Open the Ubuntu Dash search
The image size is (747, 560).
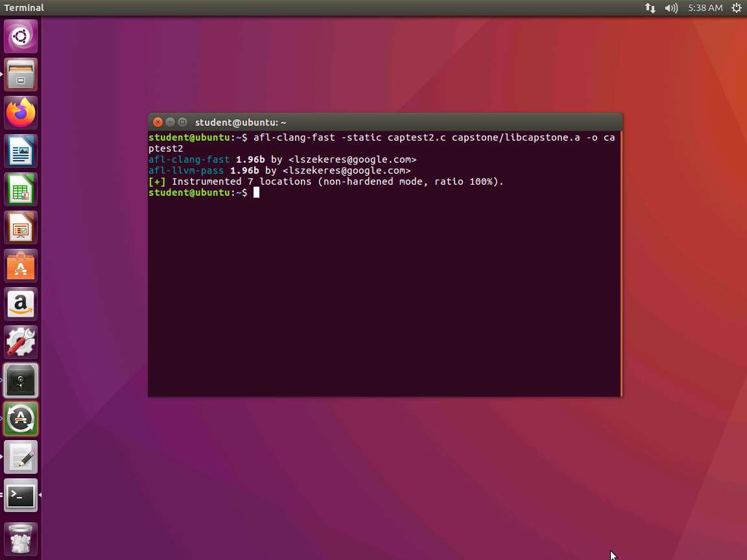click(21, 36)
